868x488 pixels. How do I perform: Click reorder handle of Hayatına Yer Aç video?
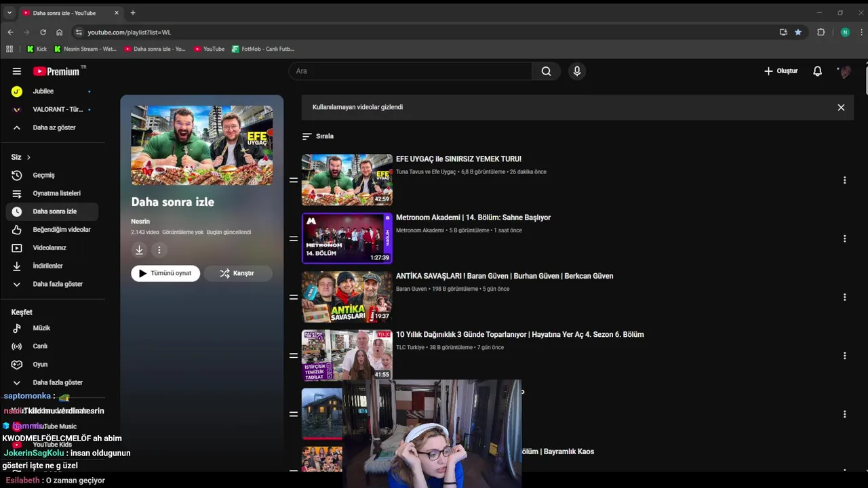click(294, 356)
